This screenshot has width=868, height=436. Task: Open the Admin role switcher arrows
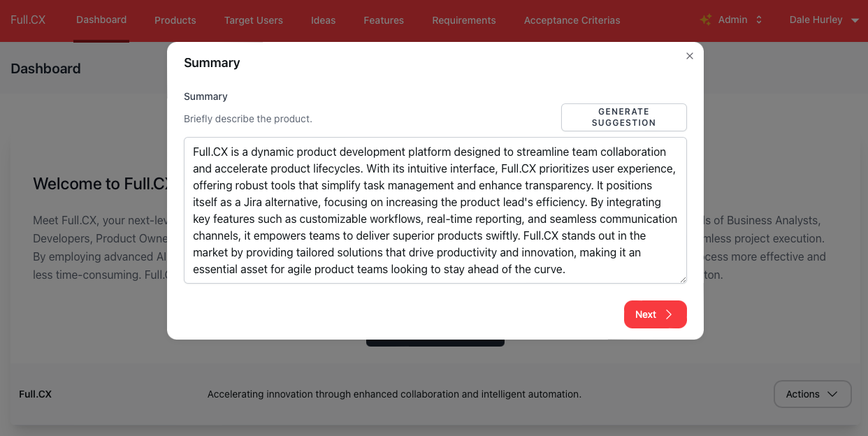pyautogui.click(x=759, y=20)
